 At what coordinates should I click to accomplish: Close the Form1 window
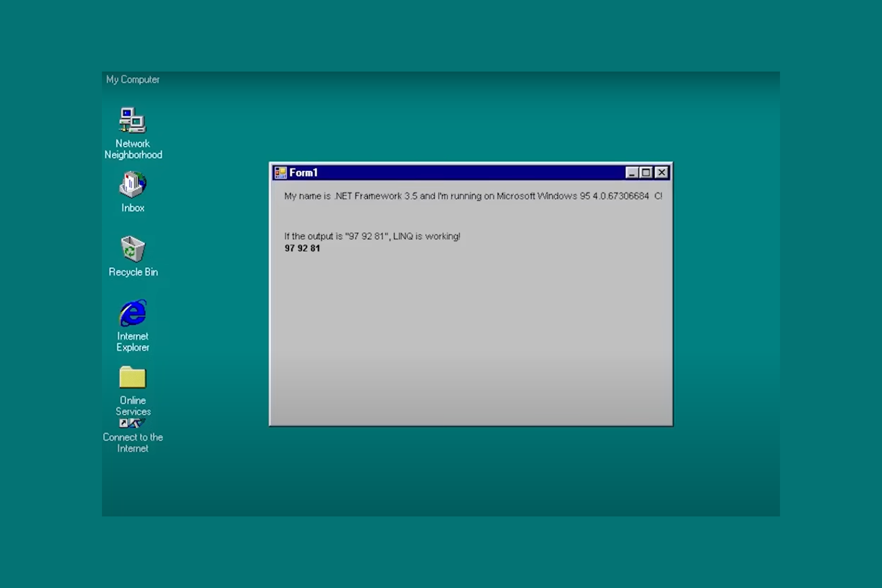[x=661, y=173]
